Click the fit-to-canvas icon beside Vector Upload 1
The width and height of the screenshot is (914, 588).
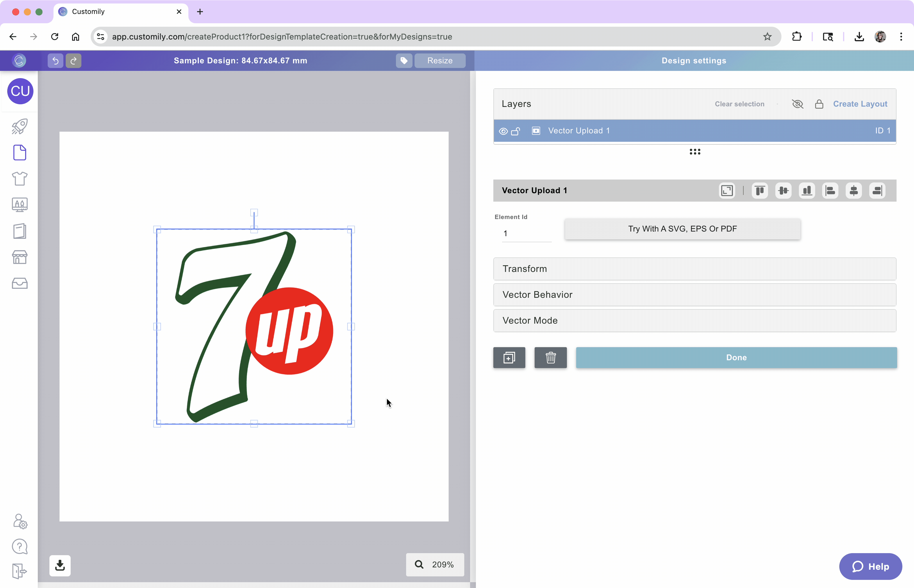pos(727,191)
